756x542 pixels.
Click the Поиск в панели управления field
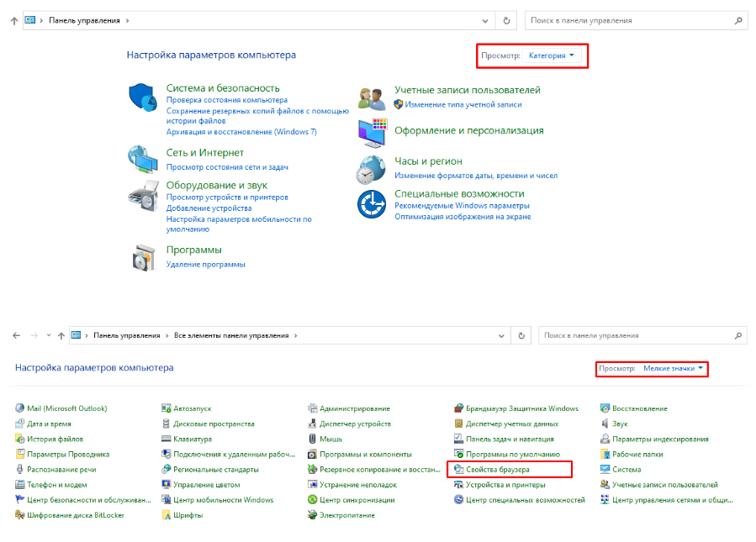pos(629,20)
